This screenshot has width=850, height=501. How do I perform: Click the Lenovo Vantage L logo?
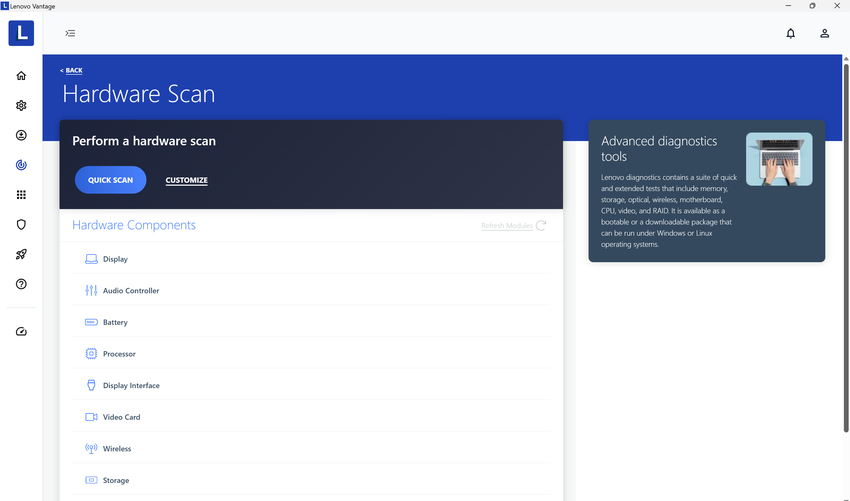click(x=21, y=33)
